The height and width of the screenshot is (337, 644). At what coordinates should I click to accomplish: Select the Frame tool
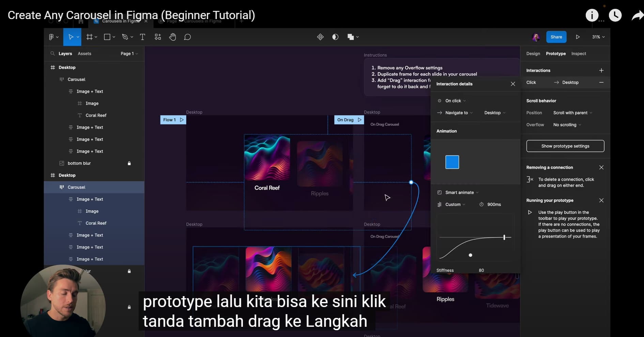(x=90, y=37)
